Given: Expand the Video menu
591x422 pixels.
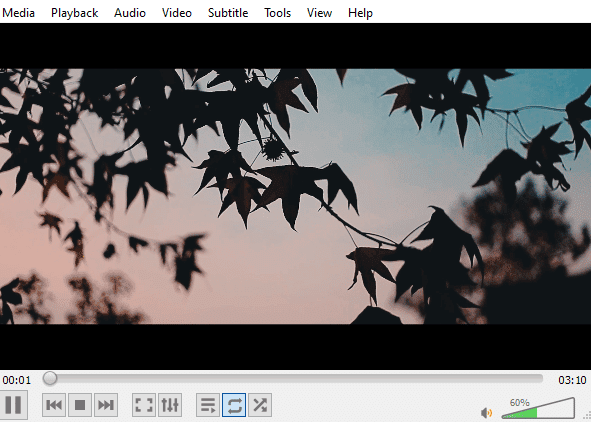Looking at the screenshot, I should pos(177,13).
